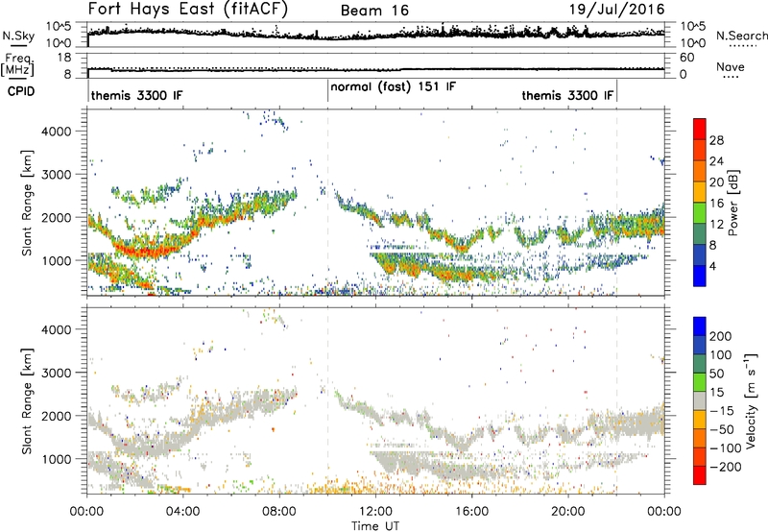Screen dimensions: 768x532
Task: Click the "-15" value on the Velocity colorbar
Action: pos(720,411)
